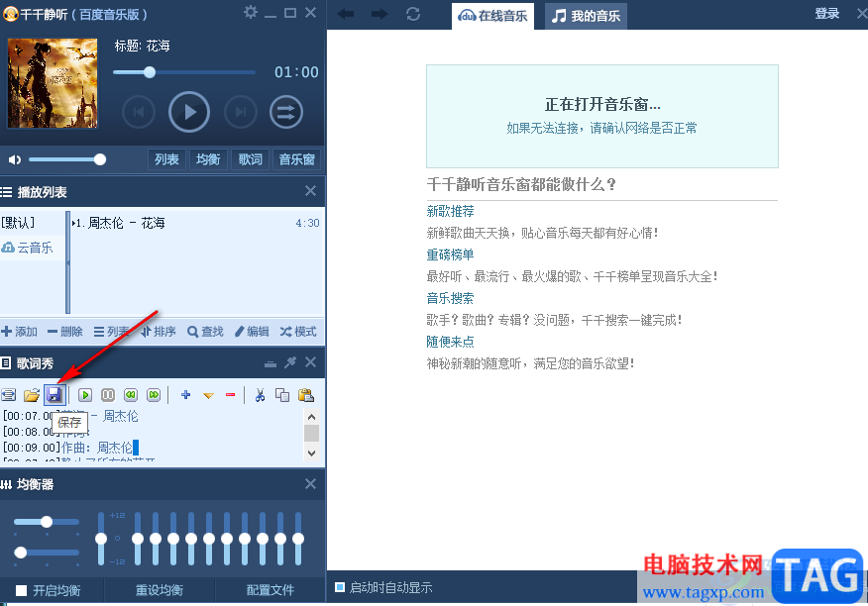Image resolution: width=868 pixels, height=606 pixels.
Task: Click lyrics scrollbar down arrow
Action: pyautogui.click(x=312, y=453)
